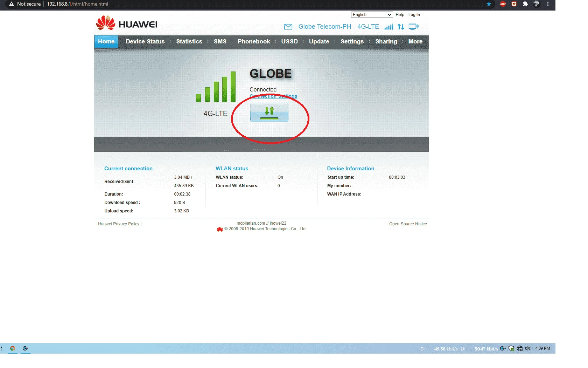Click the WLAN monitor icon in header

pyautogui.click(x=413, y=27)
